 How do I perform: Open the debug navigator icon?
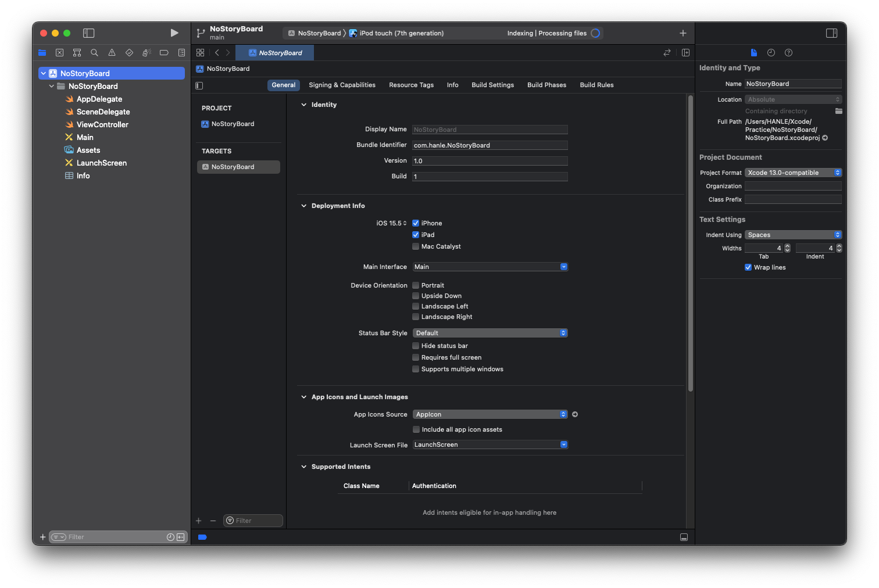tap(146, 53)
